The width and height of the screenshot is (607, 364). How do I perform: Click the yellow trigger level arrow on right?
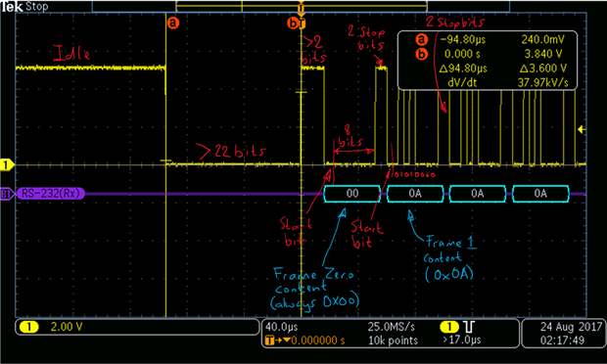(x=582, y=129)
